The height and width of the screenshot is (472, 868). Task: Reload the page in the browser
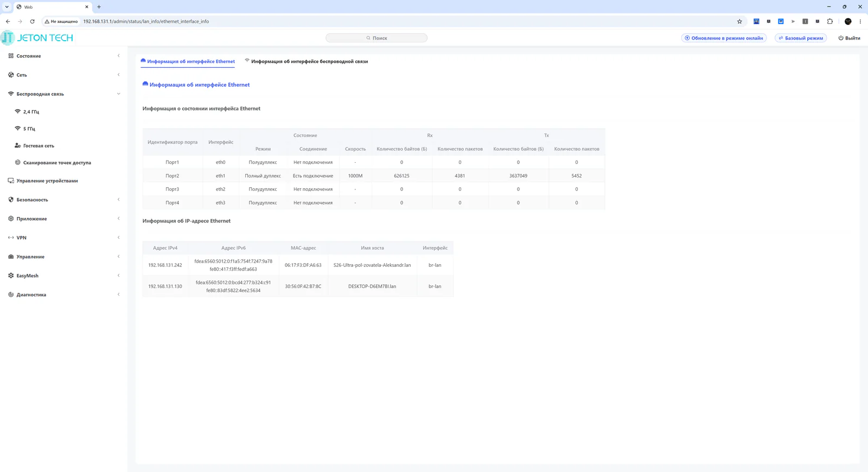(x=32, y=22)
